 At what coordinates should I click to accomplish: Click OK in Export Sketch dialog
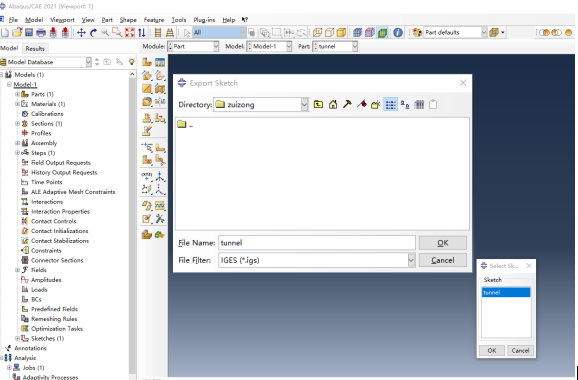pyautogui.click(x=443, y=243)
